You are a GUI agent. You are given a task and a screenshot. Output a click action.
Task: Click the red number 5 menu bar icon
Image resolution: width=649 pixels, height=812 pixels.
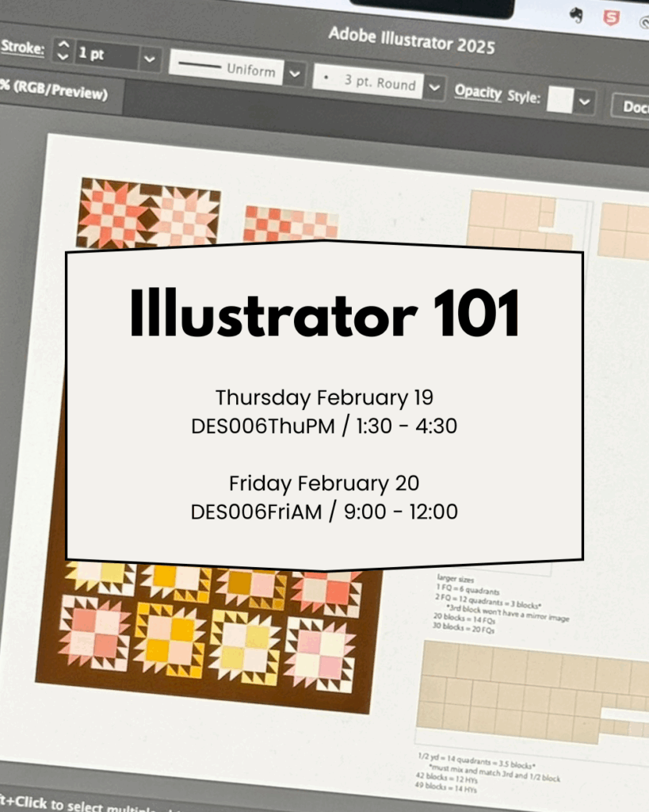pos(611,17)
